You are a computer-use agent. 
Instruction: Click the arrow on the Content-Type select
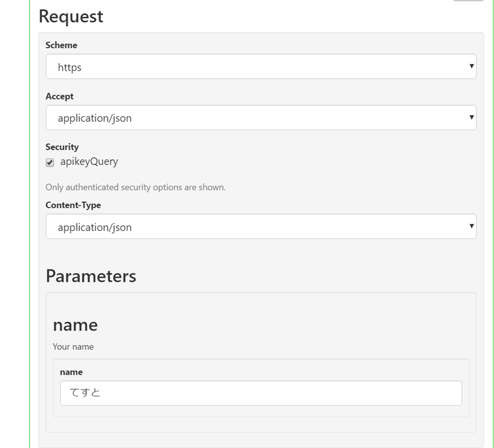[471, 226]
